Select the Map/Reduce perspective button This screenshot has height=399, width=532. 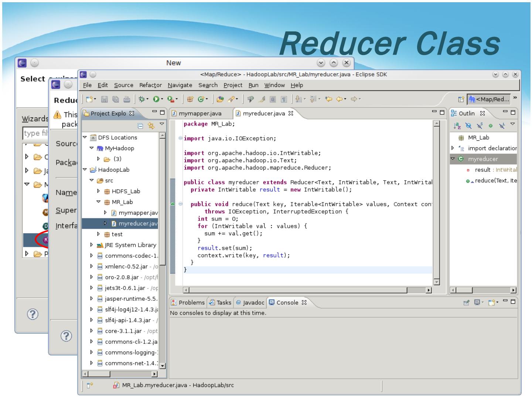(489, 99)
